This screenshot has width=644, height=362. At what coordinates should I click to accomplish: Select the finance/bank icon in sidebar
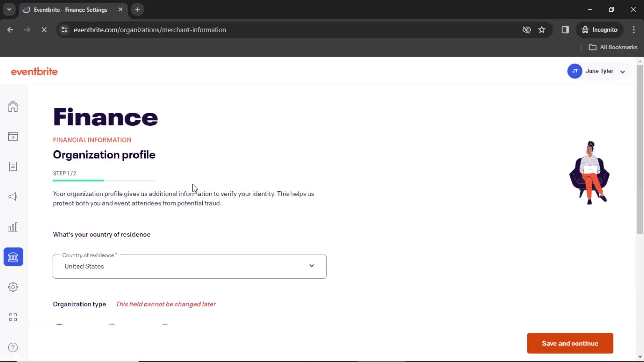click(x=13, y=257)
